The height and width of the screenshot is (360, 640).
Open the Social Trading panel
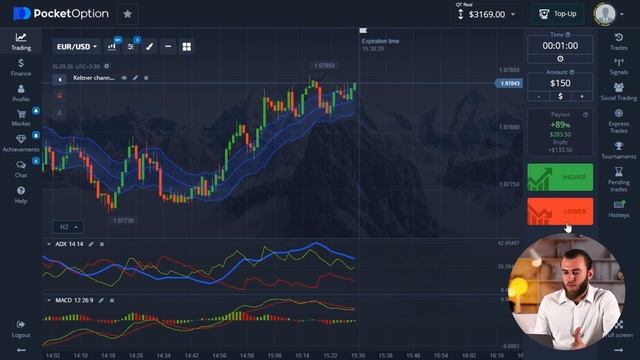619,92
